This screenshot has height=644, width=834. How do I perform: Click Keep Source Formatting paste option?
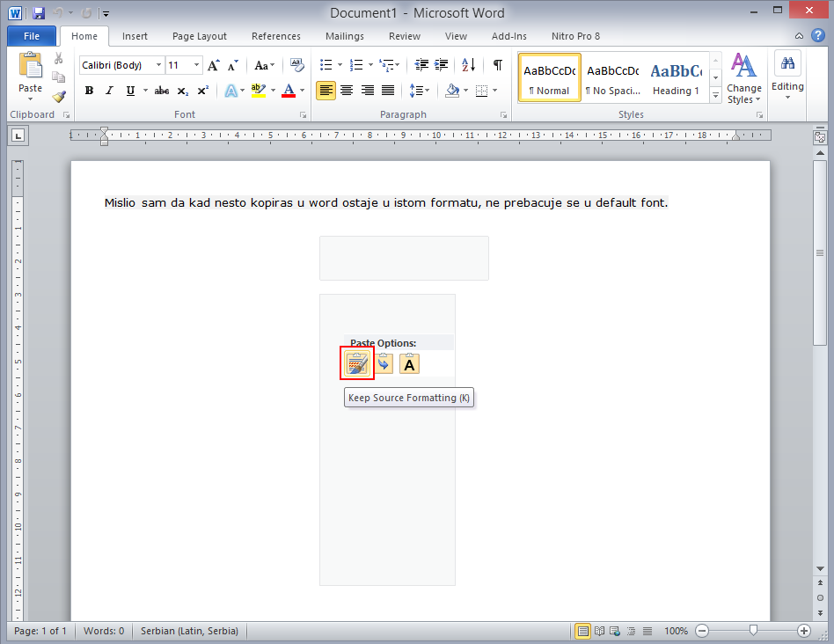click(357, 363)
